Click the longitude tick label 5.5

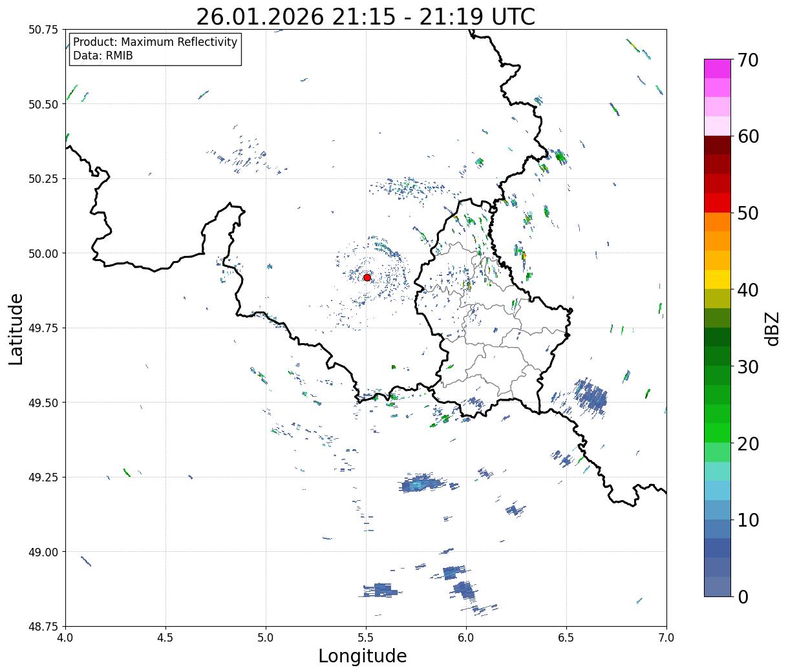(366, 638)
